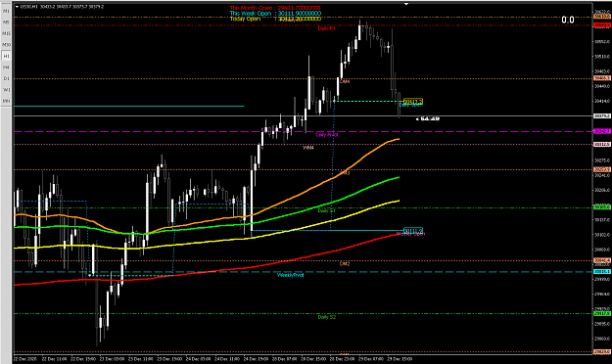The width and height of the screenshot is (612, 364).
Task: Click the 'DM4' level label
Action: pyautogui.click(x=345, y=81)
